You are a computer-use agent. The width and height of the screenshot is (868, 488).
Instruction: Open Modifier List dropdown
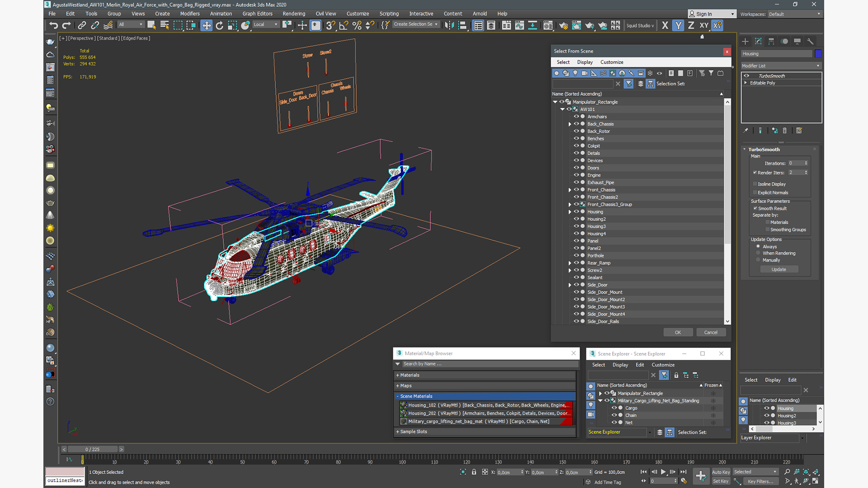[781, 66]
